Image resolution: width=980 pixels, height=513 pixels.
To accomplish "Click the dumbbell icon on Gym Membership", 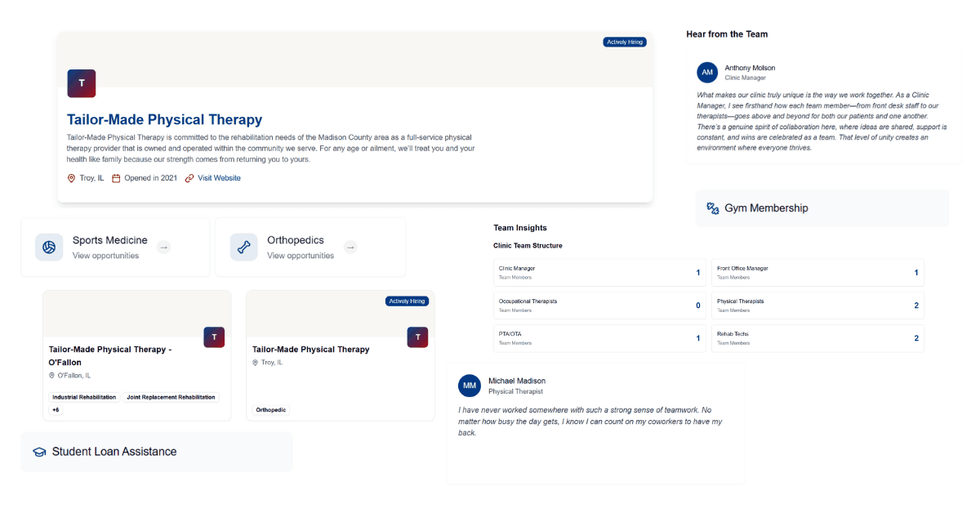I will 711,207.
